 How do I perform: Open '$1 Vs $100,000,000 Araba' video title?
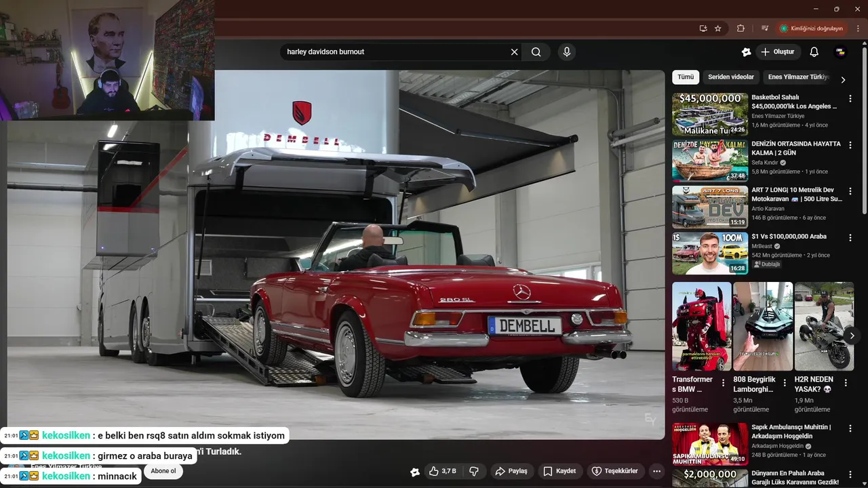tap(789, 237)
